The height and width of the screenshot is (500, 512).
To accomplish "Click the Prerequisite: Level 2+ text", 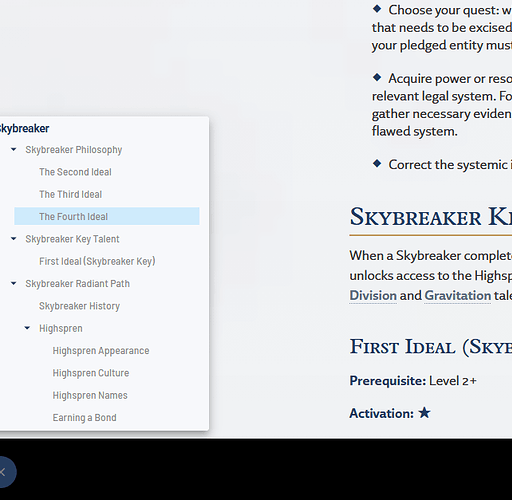I will [413, 381].
